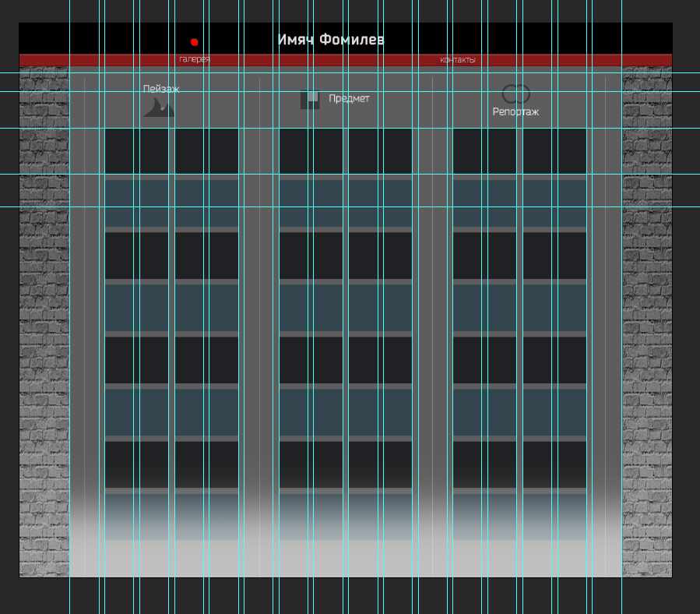Open the контакты navigation link
Image resolution: width=700 pixels, height=614 pixels.
[458, 60]
